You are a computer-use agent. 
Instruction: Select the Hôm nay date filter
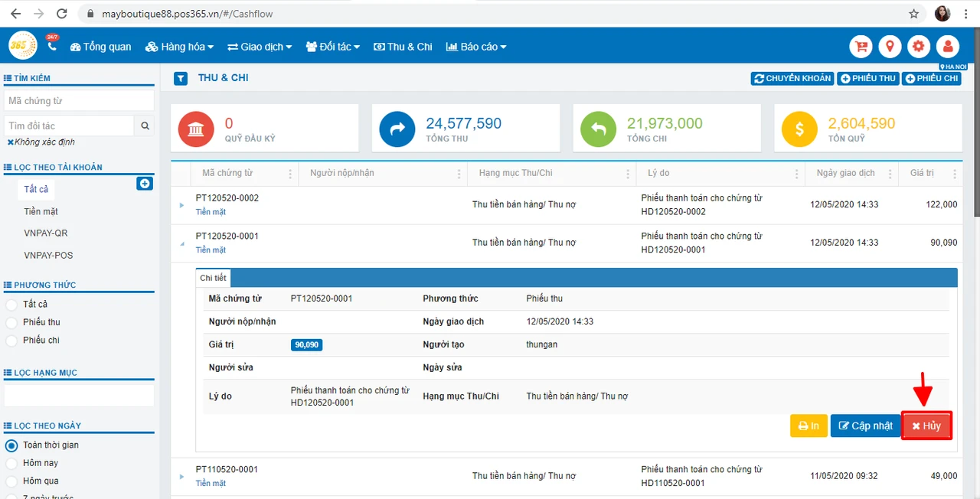tap(11, 463)
